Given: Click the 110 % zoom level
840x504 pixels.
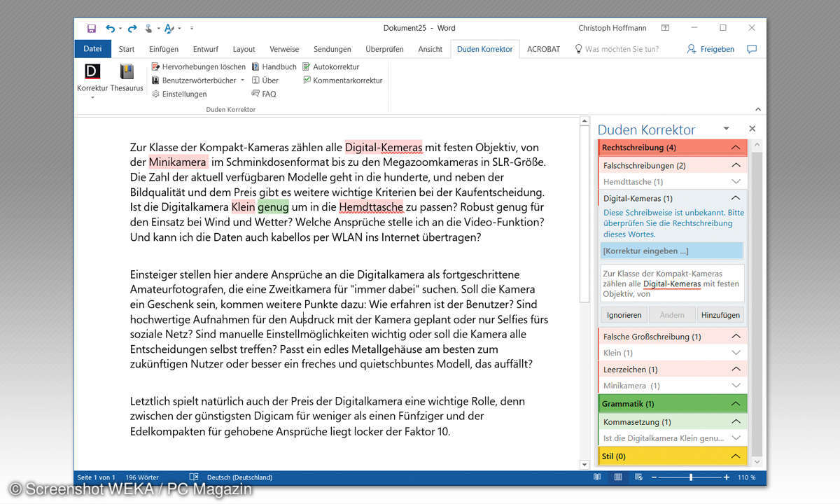Looking at the screenshot, I should click(x=748, y=477).
